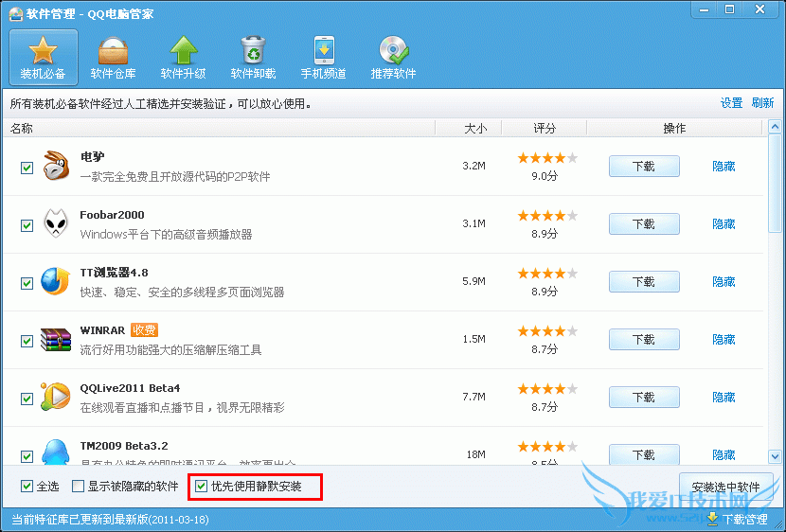Click the WINRAR books icon

56,339
